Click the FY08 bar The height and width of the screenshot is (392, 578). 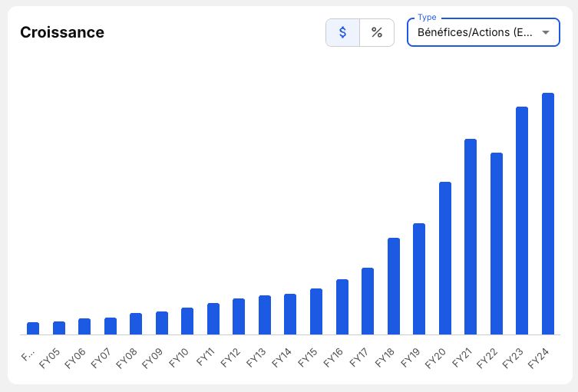coord(136,324)
